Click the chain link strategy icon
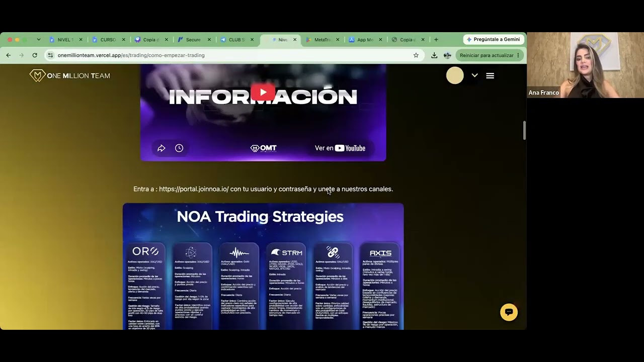The width and height of the screenshot is (644, 362). pos(333,252)
